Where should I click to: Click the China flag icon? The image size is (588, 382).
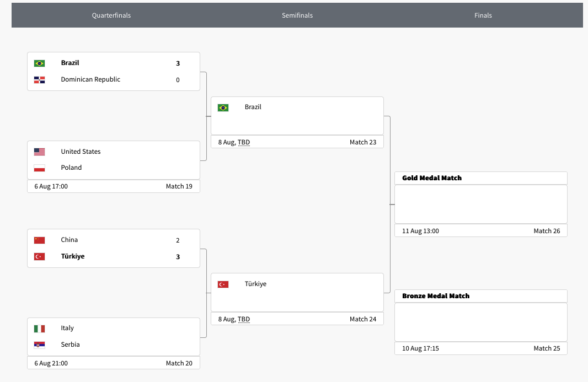(x=39, y=240)
